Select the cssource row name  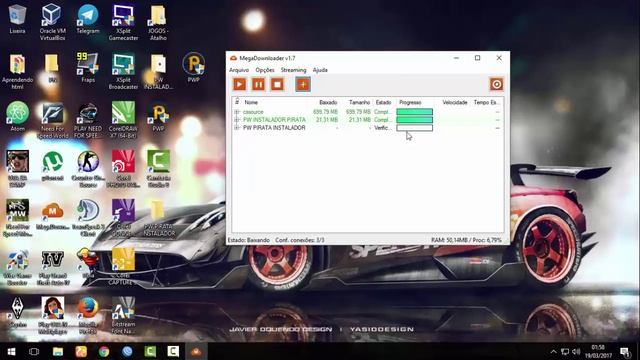[253, 112]
